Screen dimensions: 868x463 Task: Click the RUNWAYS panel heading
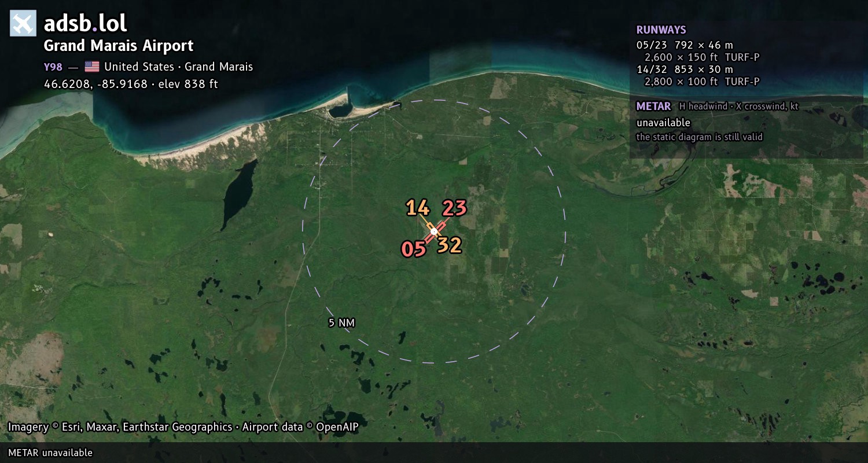pos(661,30)
